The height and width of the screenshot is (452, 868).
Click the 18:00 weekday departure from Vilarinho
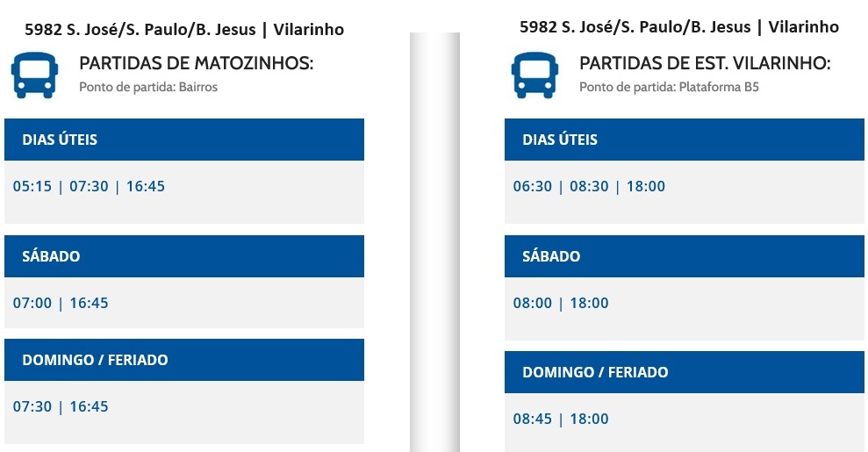[646, 186]
